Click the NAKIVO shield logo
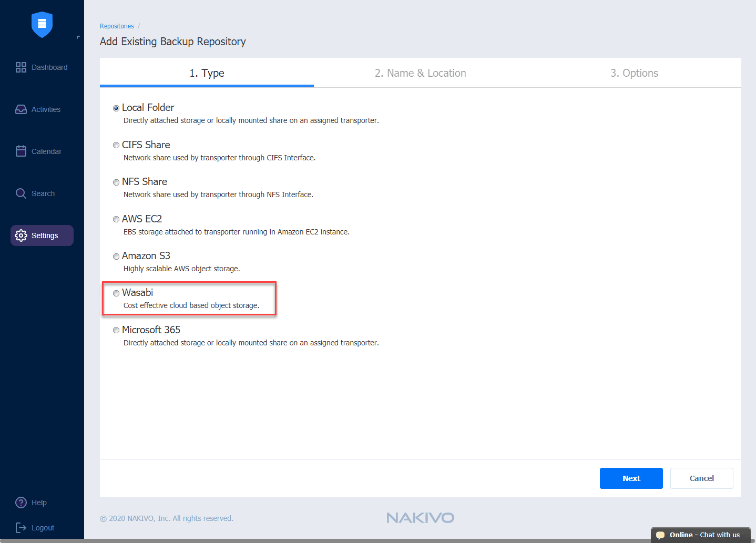Image resolution: width=756 pixels, height=543 pixels. point(42,25)
